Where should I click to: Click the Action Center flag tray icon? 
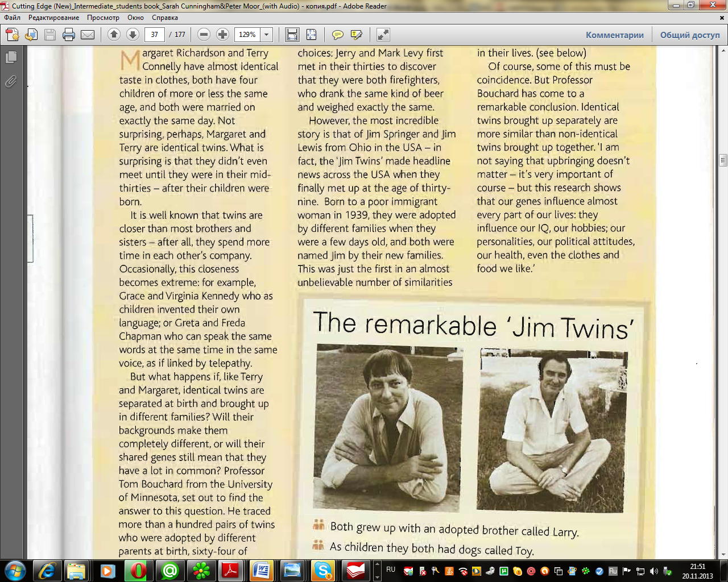click(x=627, y=571)
